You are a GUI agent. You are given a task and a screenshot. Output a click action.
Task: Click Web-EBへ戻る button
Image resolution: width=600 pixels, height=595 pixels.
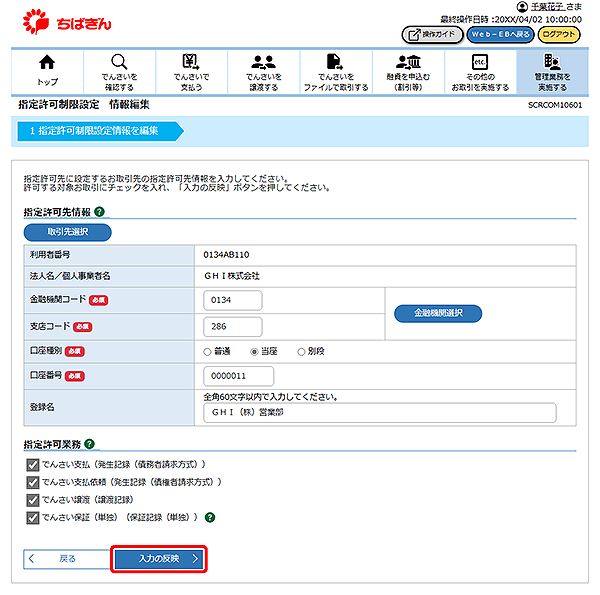(x=500, y=35)
